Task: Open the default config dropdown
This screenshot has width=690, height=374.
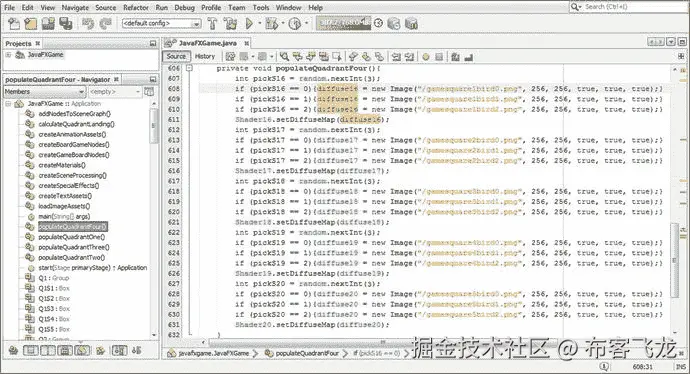Action: click(x=161, y=23)
